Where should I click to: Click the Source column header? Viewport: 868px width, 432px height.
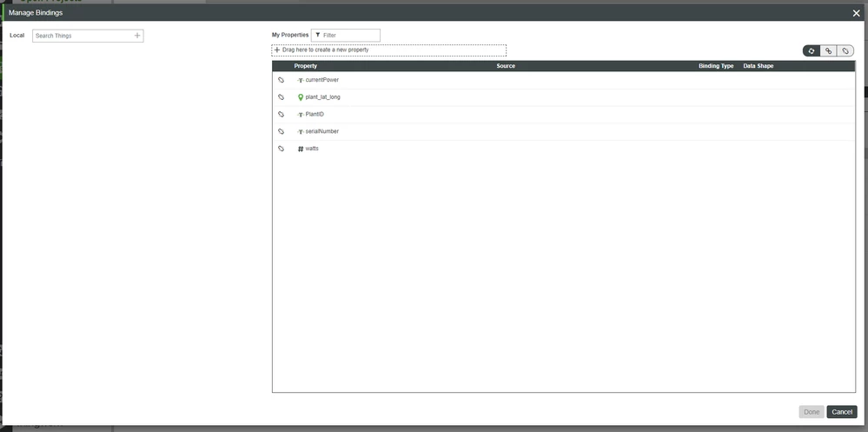506,66
